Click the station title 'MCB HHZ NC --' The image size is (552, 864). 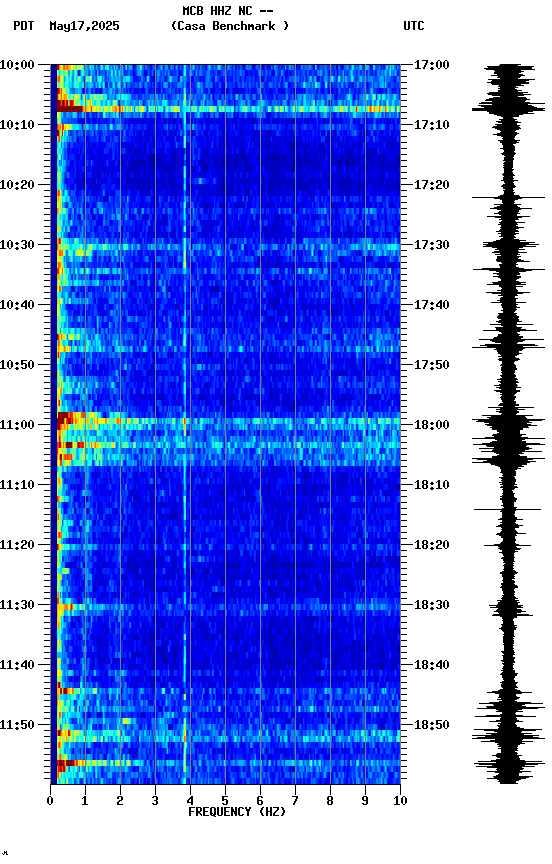228,11
